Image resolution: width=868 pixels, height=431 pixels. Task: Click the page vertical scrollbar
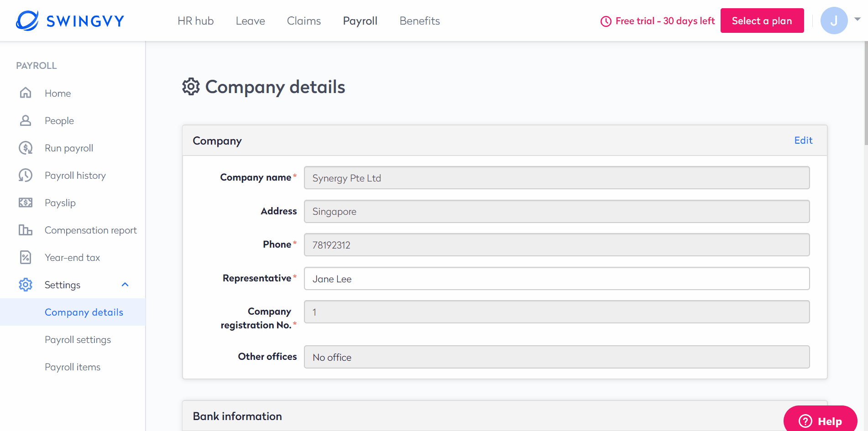coord(866,93)
